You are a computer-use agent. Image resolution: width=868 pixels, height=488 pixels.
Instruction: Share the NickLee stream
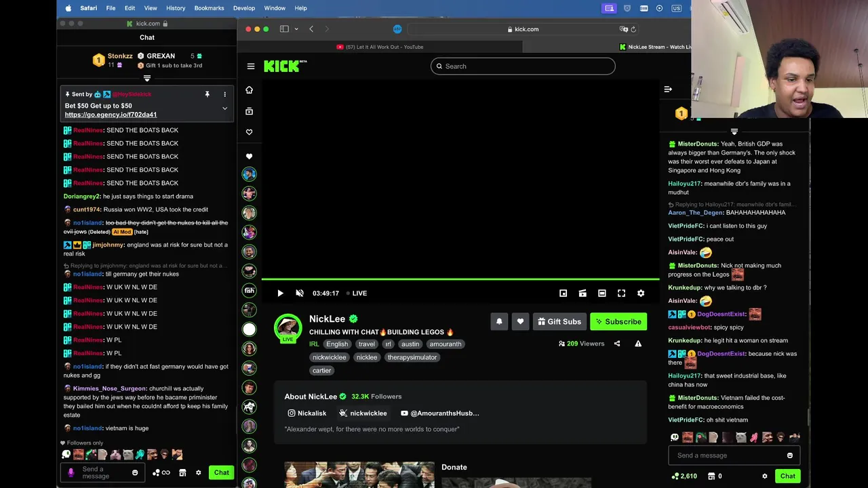click(617, 344)
